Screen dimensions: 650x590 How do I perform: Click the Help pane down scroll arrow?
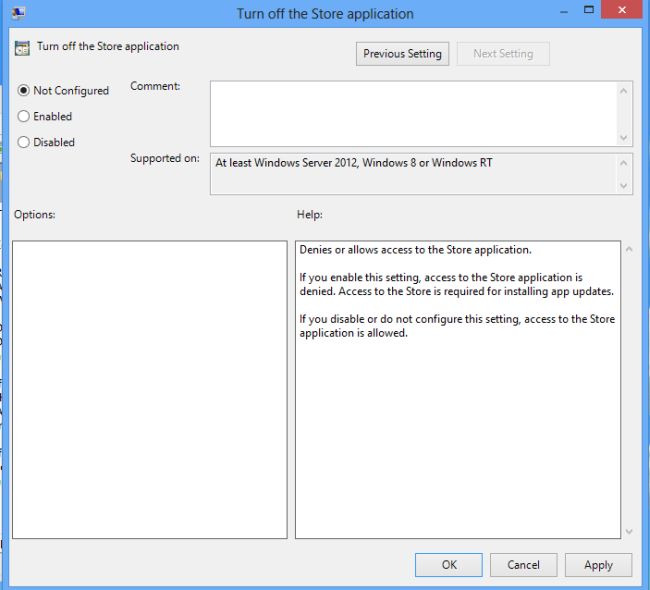pyautogui.click(x=629, y=531)
